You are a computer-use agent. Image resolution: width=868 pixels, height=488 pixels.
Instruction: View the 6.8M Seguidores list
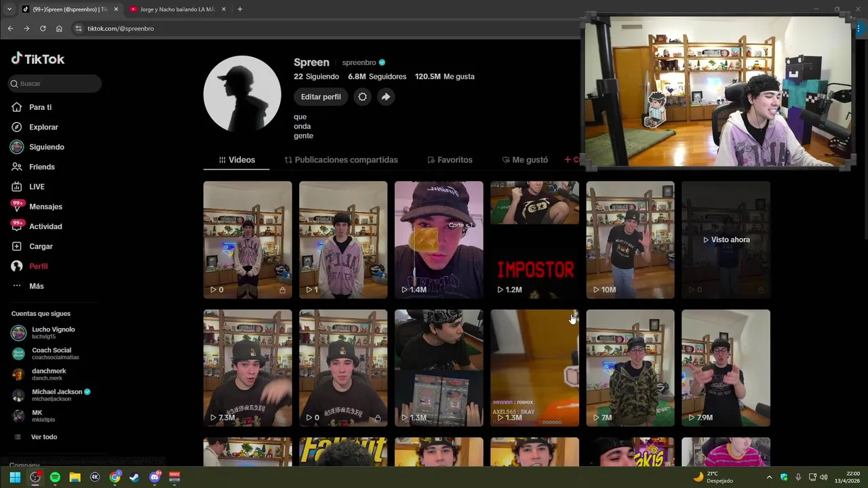point(377,77)
